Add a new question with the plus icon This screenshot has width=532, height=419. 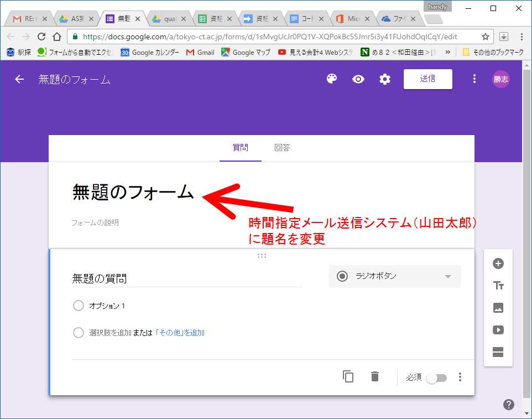coord(498,264)
